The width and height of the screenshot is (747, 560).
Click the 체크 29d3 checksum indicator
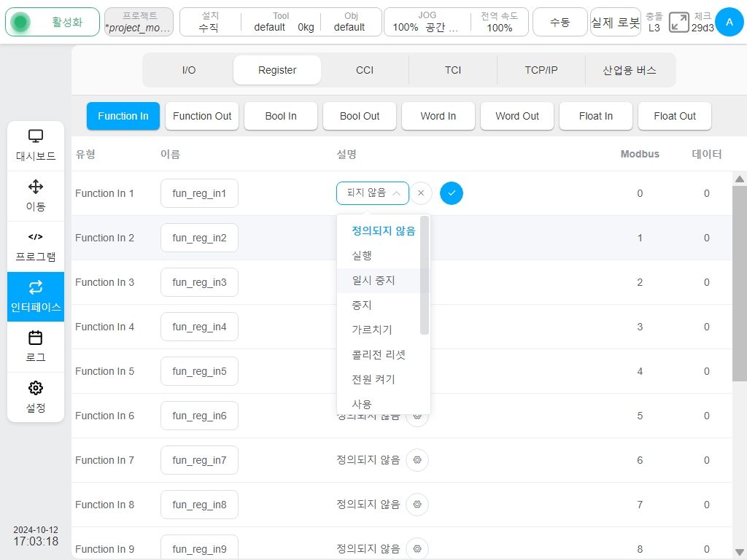click(x=703, y=22)
